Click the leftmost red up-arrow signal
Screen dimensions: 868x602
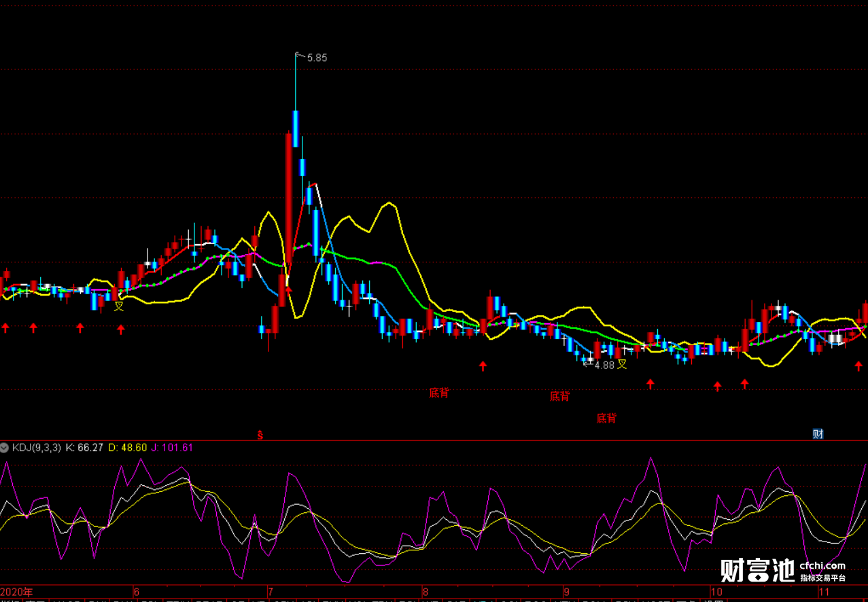pyautogui.click(x=5, y=328)
